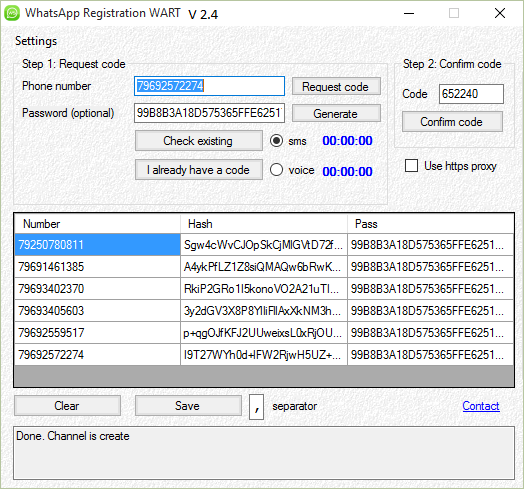Select the number cell 79693402370
This screenshot has width=524, height=490.
coord(97,289)
